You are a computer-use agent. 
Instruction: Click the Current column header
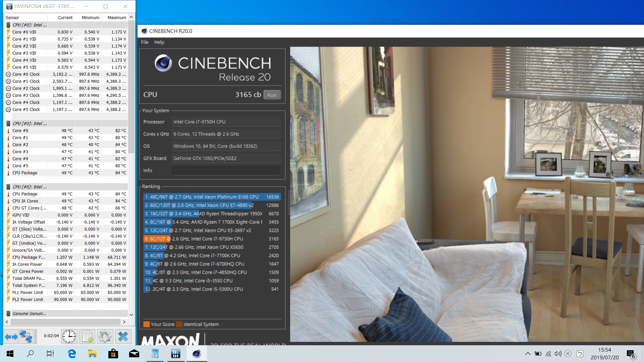[x=61, y=17]
